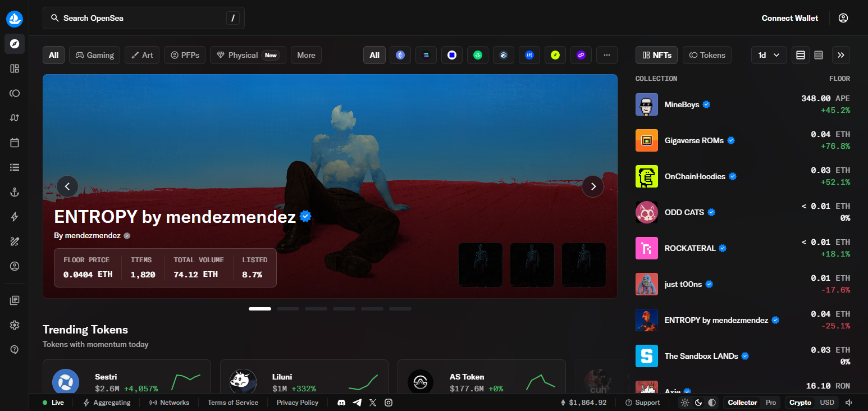
Task: Toggle the sound speaker icon
Action: (x=849, y=403)
